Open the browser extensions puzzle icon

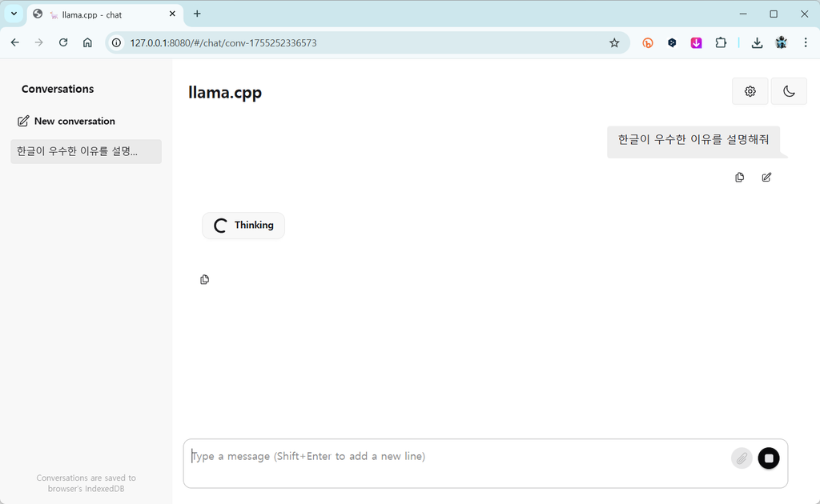point(721,43)
